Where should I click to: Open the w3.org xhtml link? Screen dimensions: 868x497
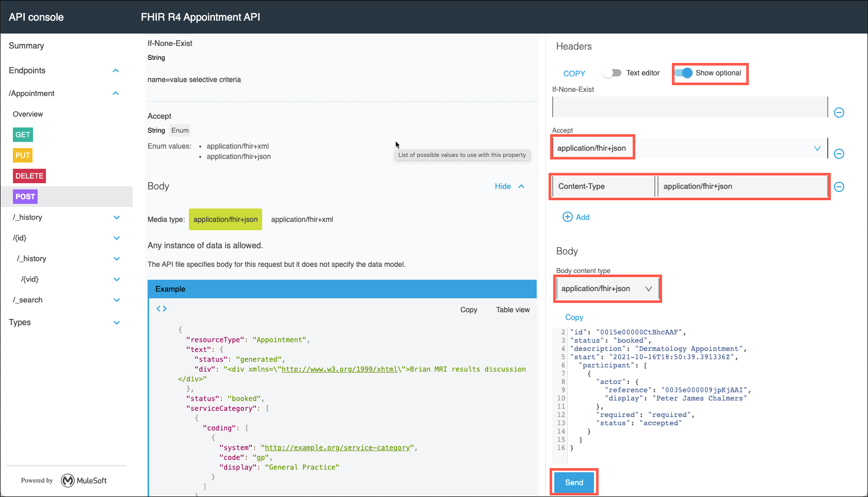(340, 369)
